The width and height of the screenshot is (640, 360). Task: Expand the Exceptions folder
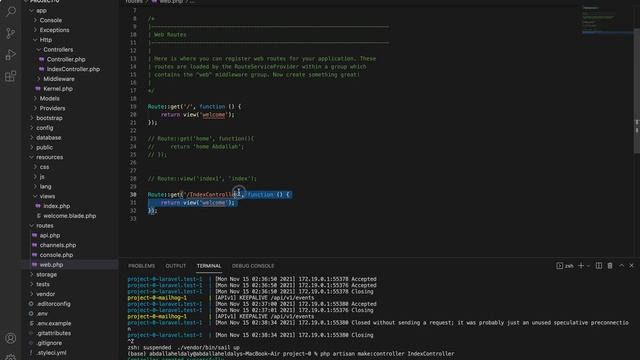[x=35, y=30]
